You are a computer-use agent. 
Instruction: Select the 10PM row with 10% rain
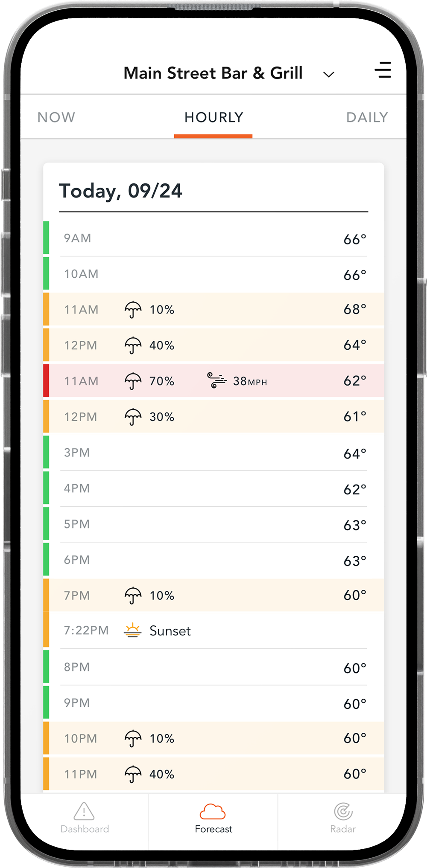coord(213,738)
